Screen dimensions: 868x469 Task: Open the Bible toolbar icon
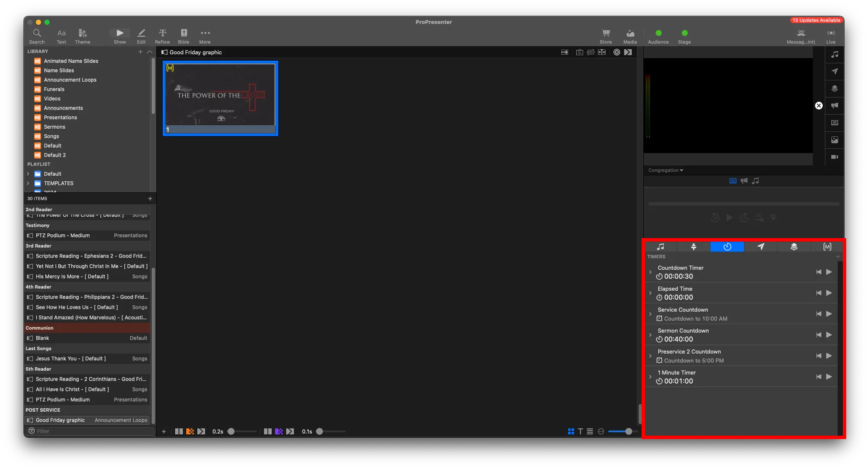184,33
